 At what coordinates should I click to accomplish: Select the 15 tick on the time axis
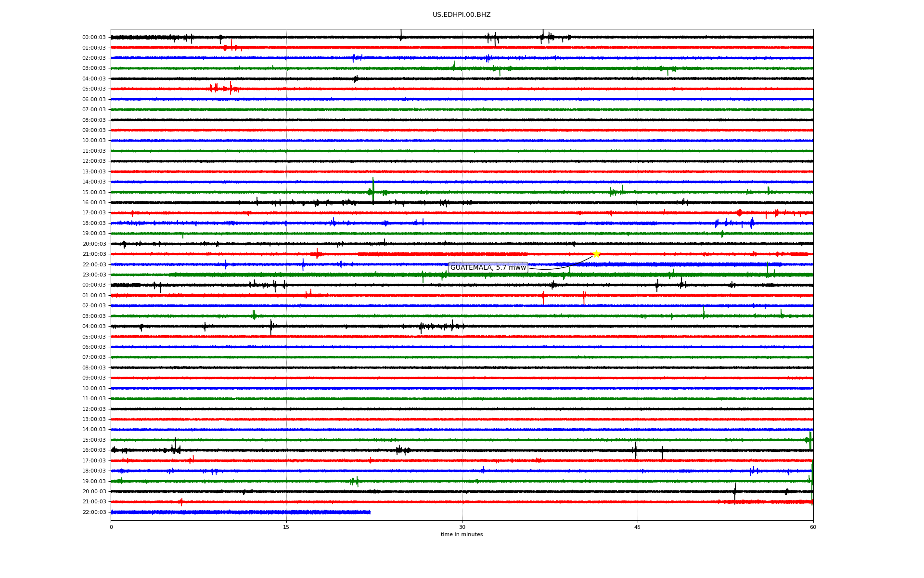point(286,527)
